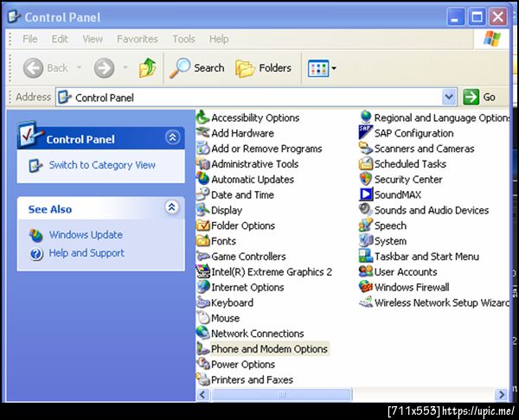The height and width of the screenshot is (420, 519).
Task: Click the Forward navigation button
Action: point(104,67)
